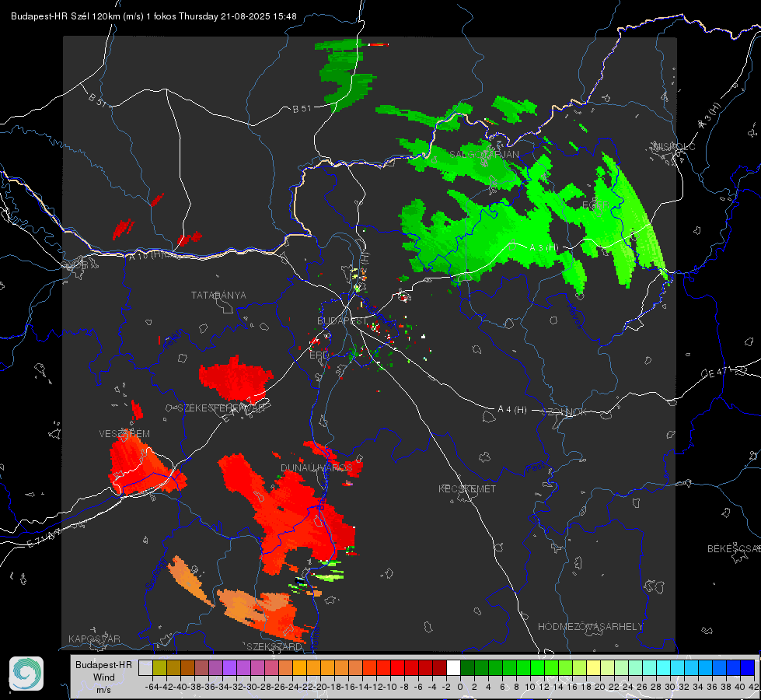Click the swirl logo icon beside the legend
761x700 pixels.
26,674
